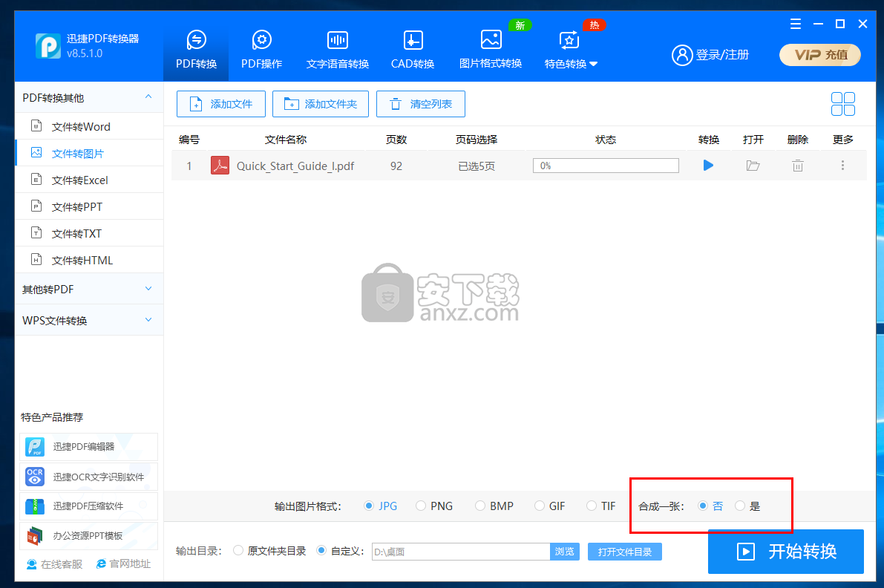Click the 登录/注册 user icon
The image size is (884, 588).
point(682,55)
